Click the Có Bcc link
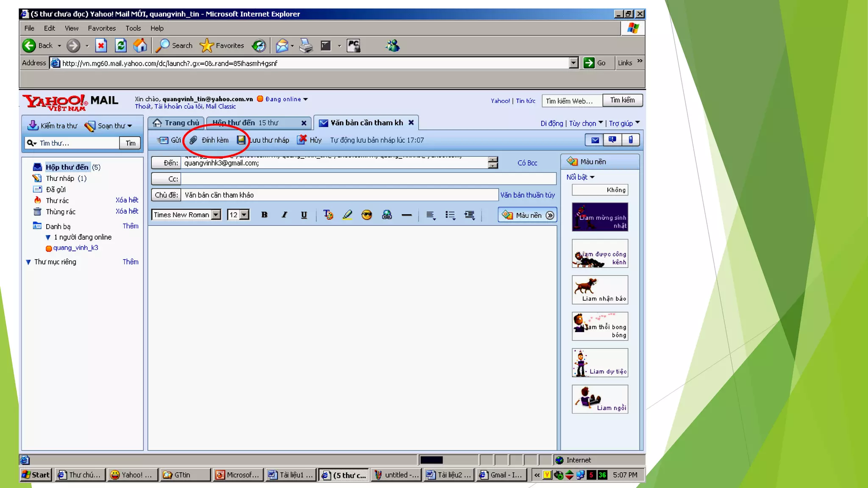 [x=527, y=163]
